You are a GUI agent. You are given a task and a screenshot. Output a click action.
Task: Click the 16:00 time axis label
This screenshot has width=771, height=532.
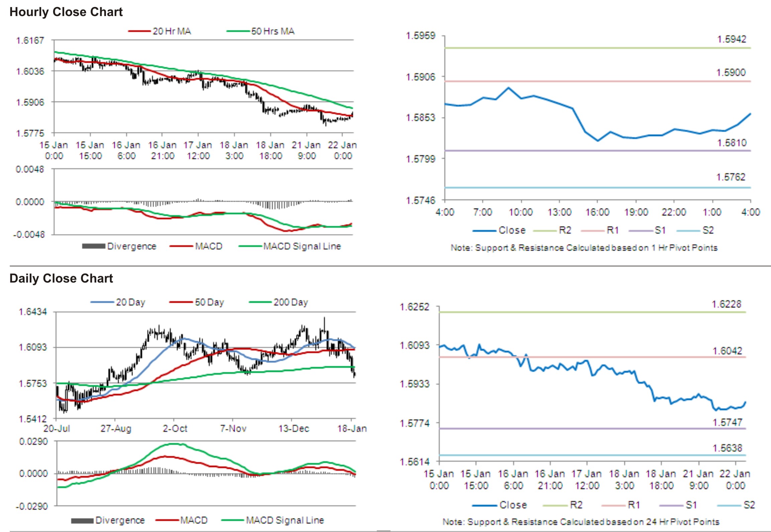point(597,212)
